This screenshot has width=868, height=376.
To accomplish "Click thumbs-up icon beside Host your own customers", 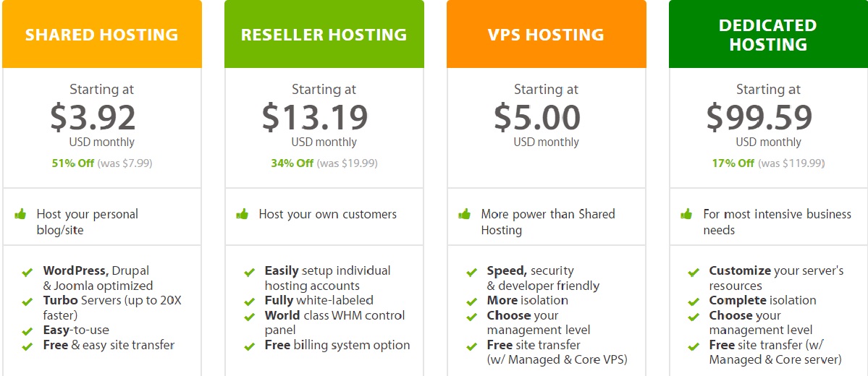I will pos(242,214).
